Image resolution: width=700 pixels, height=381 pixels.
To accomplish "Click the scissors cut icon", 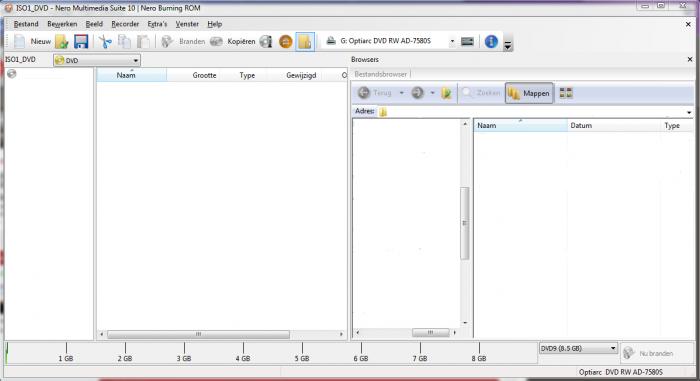I will (x=105, y=42).
